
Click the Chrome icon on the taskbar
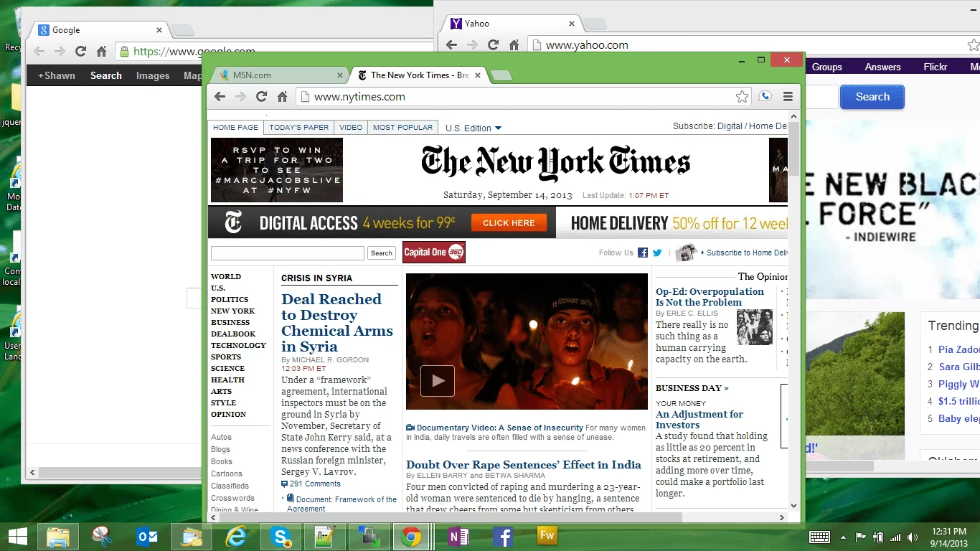411,537
